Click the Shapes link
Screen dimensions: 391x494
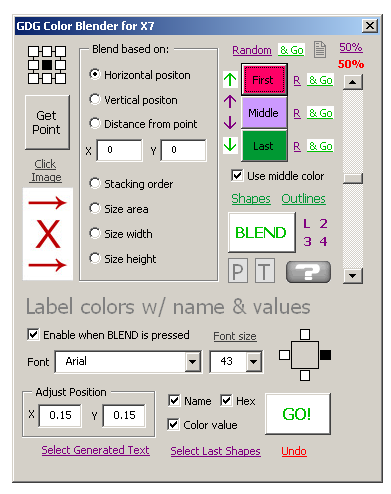click(x=251, y=199)
